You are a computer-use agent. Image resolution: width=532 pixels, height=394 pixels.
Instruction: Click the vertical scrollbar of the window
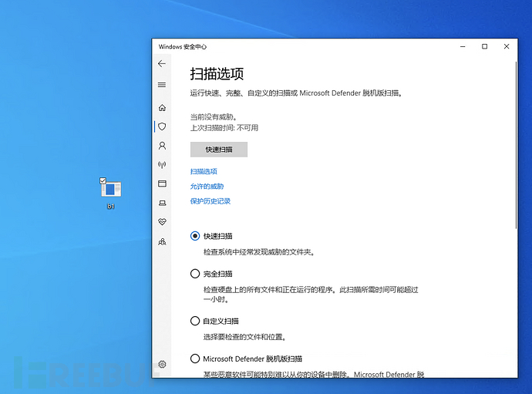pos(516,145)
